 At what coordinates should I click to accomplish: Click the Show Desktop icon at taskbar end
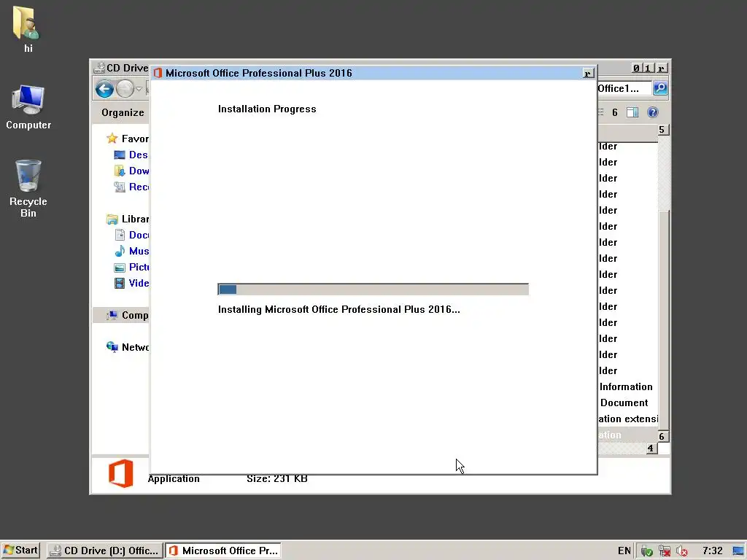[738, 551]
